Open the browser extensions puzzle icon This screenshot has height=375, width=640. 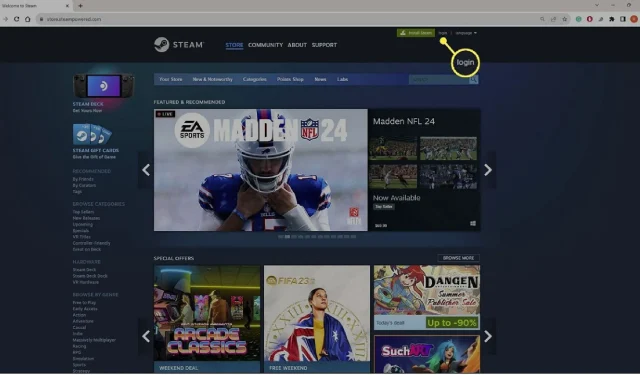611,19
